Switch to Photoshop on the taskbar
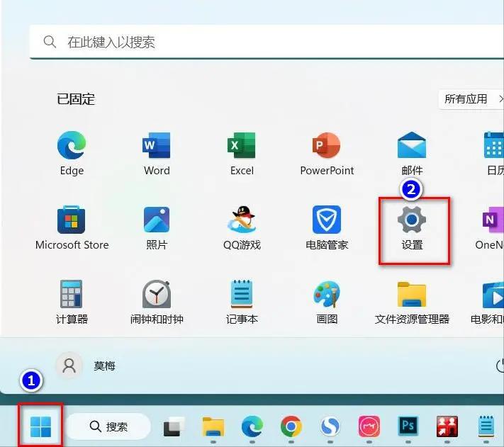This screenshot has height=447, width=504. (408, 426)
